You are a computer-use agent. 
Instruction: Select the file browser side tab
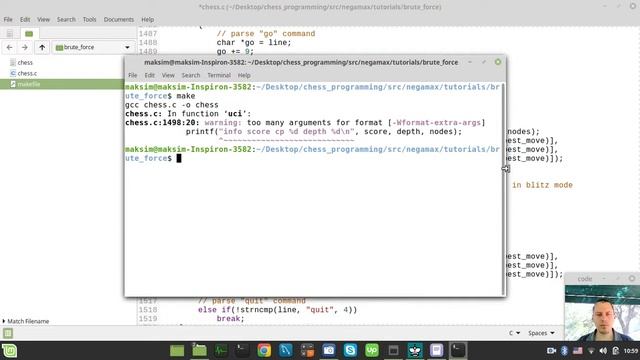(x=29, y=33)
